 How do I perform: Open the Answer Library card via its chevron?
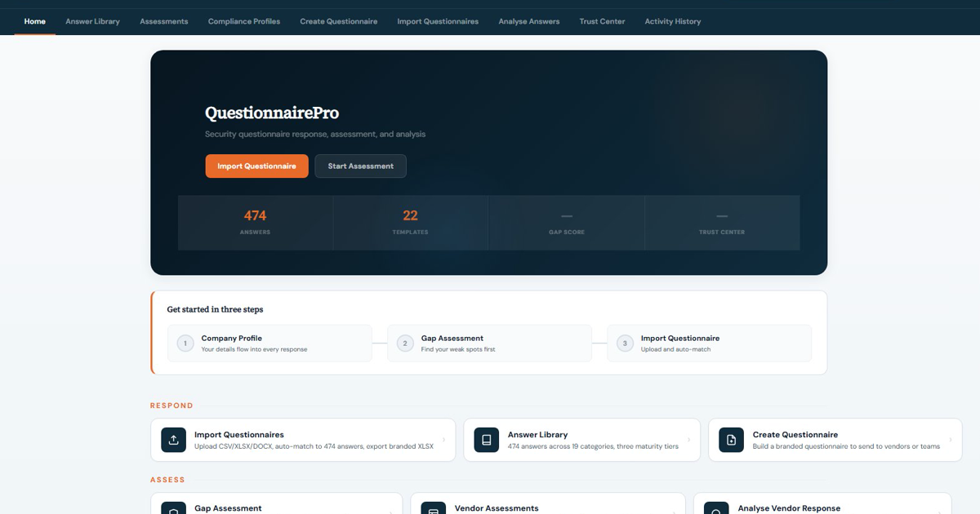(x=688, y=440)
